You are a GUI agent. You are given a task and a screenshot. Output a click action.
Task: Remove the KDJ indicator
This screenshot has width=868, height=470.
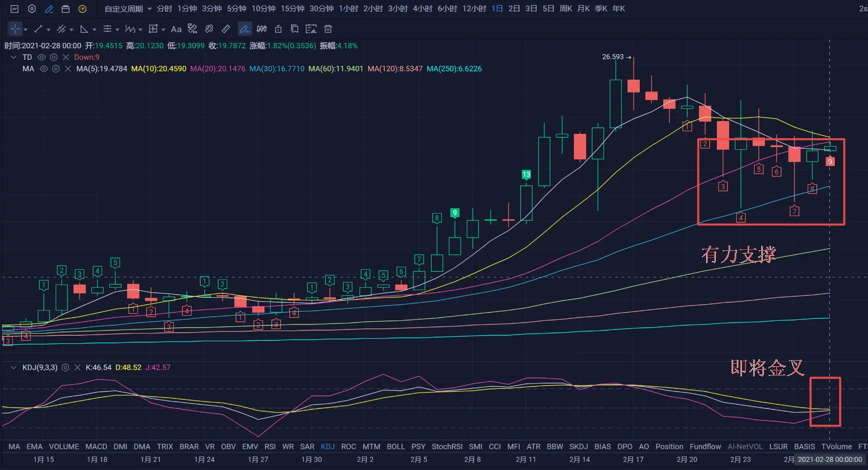[x=78, y=367]
